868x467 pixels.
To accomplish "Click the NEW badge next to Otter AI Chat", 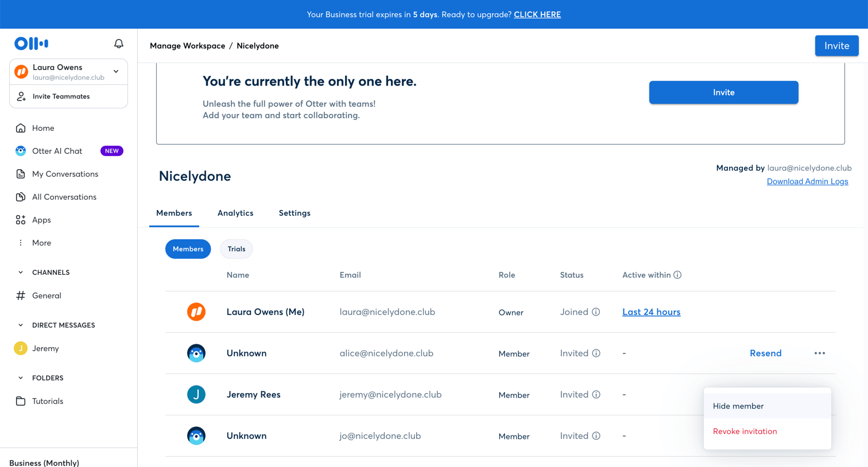I will [x=112, y=151].
